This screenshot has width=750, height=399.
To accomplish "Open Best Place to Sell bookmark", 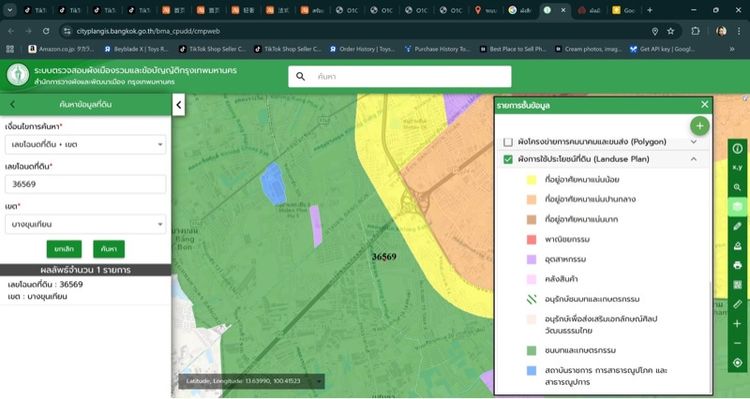I will 513,49.
